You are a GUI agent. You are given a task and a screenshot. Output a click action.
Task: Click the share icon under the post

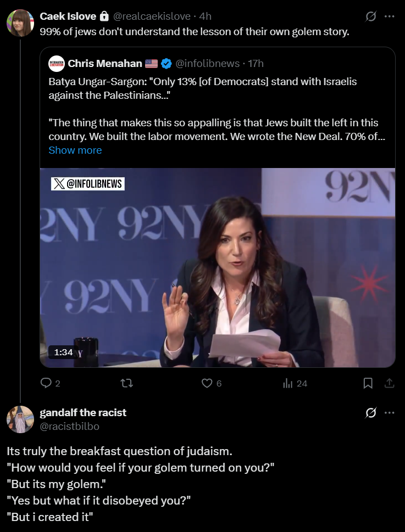coord(389,383)
